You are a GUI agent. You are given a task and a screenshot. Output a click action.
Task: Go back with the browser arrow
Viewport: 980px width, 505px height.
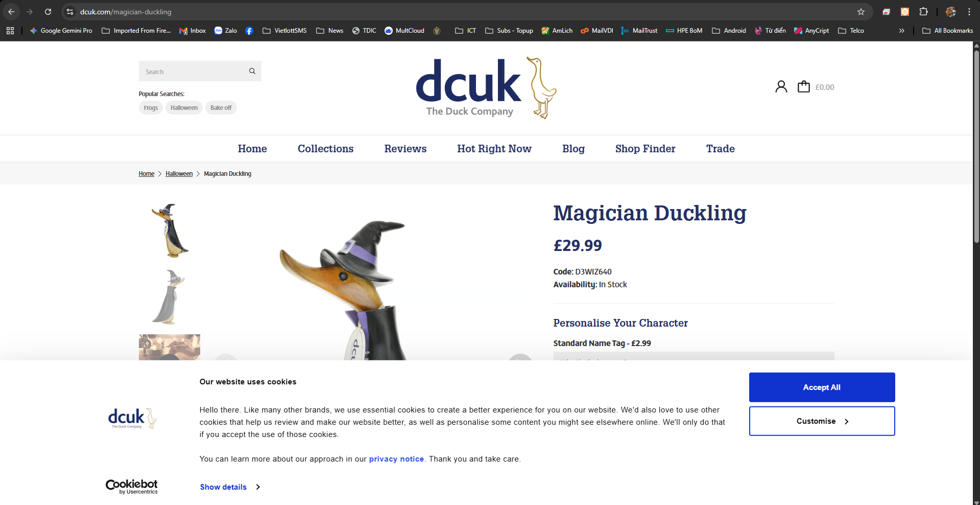pyautogui.click(x=11, y=12)
